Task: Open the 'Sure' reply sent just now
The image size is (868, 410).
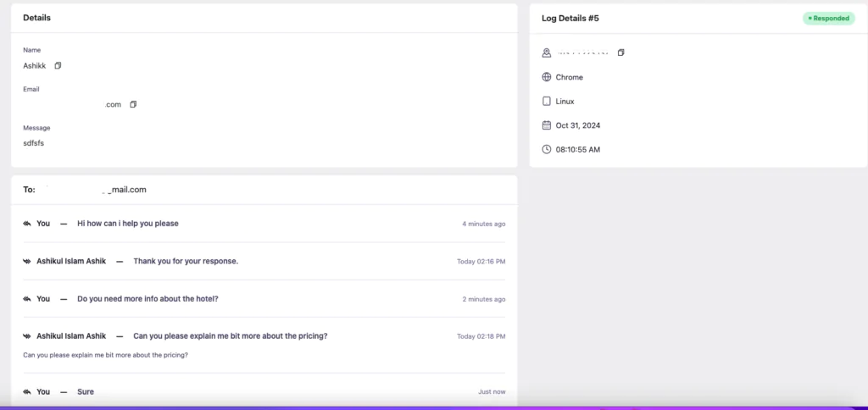Action: point(264,391)
